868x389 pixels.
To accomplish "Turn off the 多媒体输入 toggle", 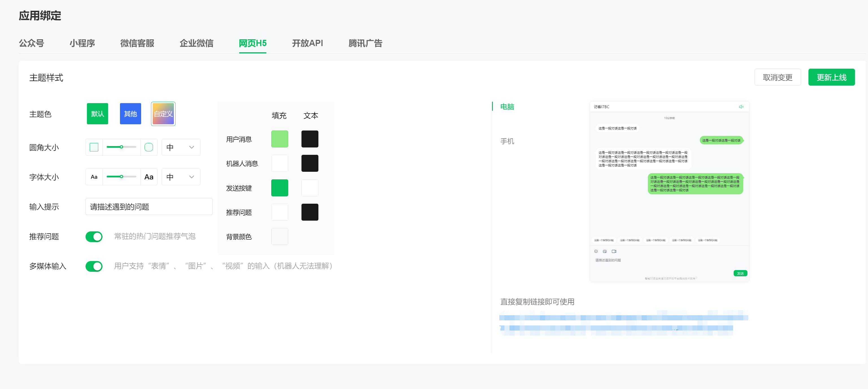I will click(94, 266).
